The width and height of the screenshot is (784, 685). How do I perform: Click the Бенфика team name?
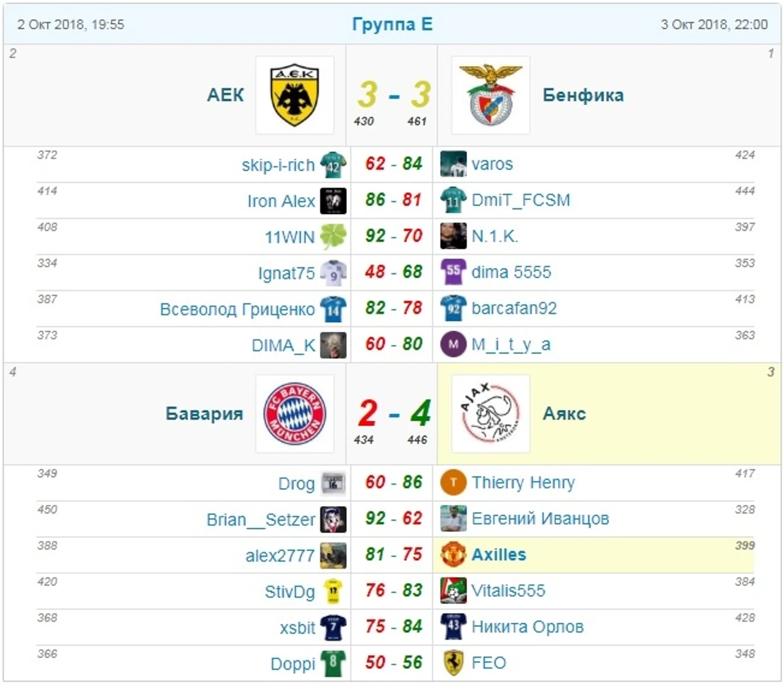coord(583,95)
